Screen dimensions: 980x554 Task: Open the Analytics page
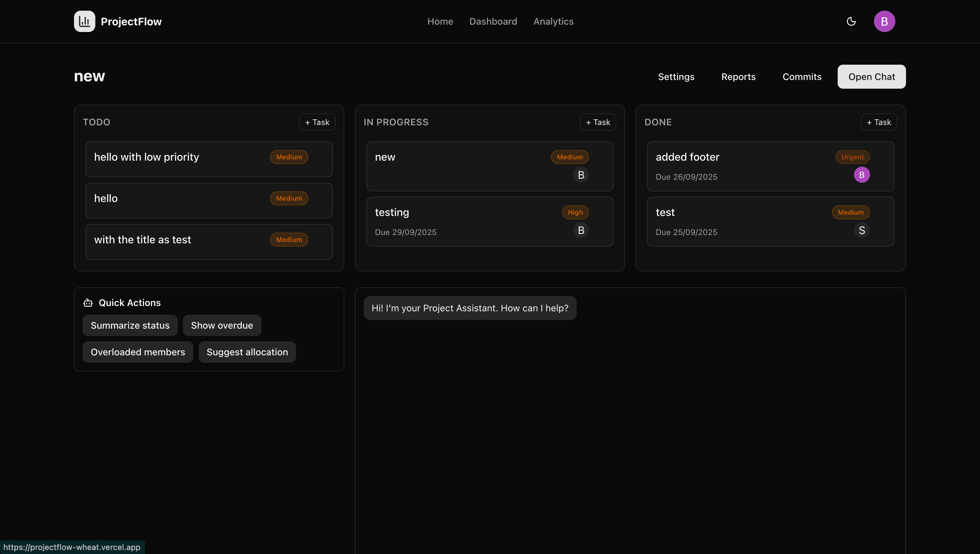click(553, 21)
